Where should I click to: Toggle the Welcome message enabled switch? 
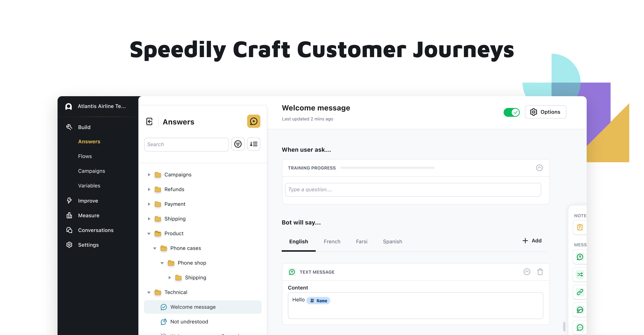(x=511, y=112)
